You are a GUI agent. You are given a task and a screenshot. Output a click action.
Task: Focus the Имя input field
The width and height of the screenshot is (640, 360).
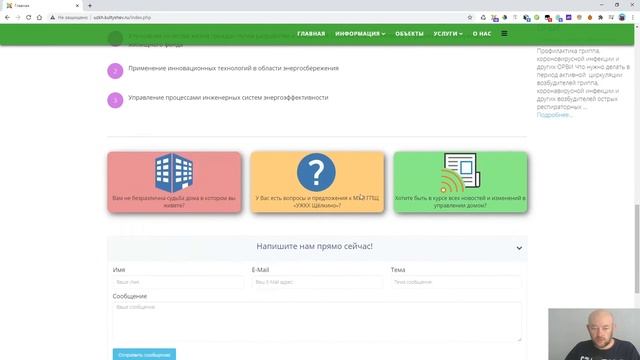point(178,282)
